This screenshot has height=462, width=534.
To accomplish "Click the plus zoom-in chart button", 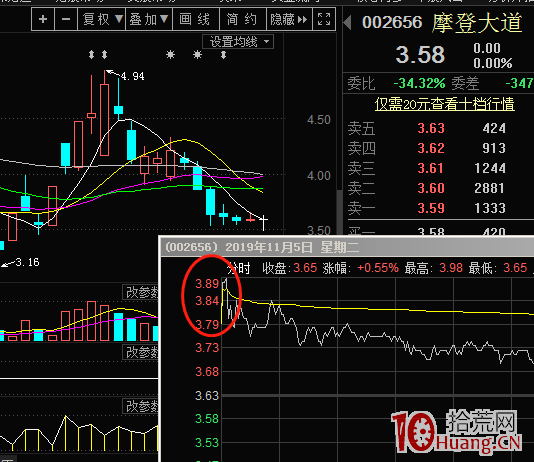I will pos(43,19).
